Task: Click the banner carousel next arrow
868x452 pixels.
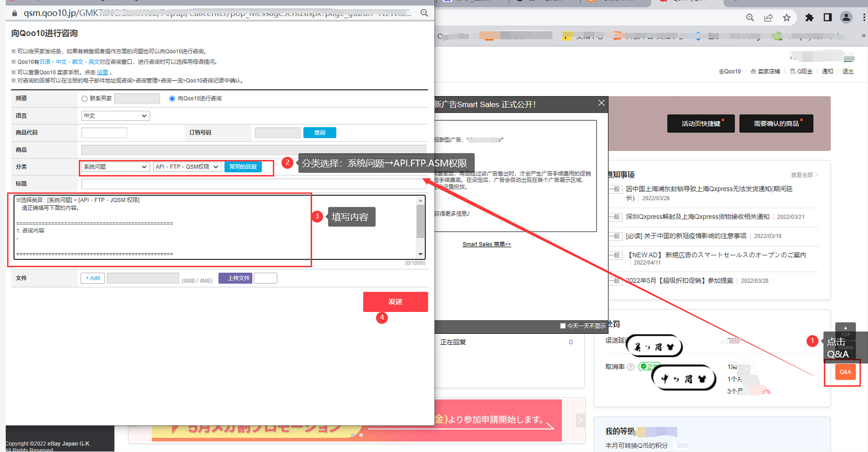Action: coord(580,420)
